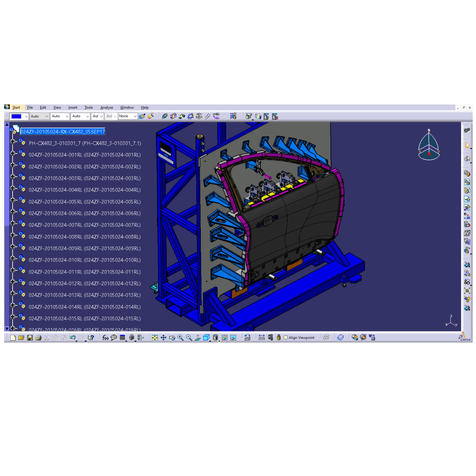Click the Comment speech bubble icon
This screenshot has height=476, width=476.
point(114,338)
